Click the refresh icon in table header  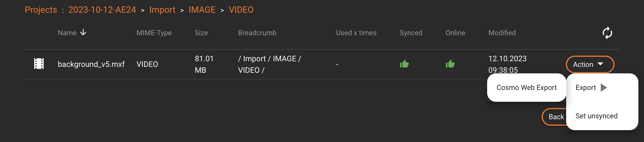click(607, 33)
